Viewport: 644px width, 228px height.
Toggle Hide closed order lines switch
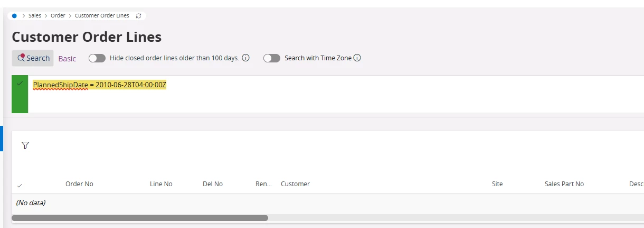pyautogui.click(x=97, y=58)
